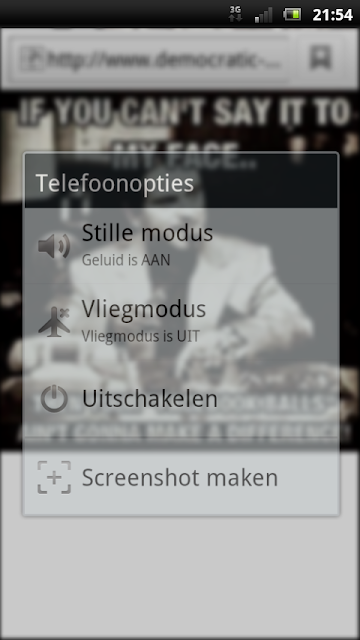Tap the speaker icon for Stille modus
Screen dimensions: 360x640
[54, 247]
